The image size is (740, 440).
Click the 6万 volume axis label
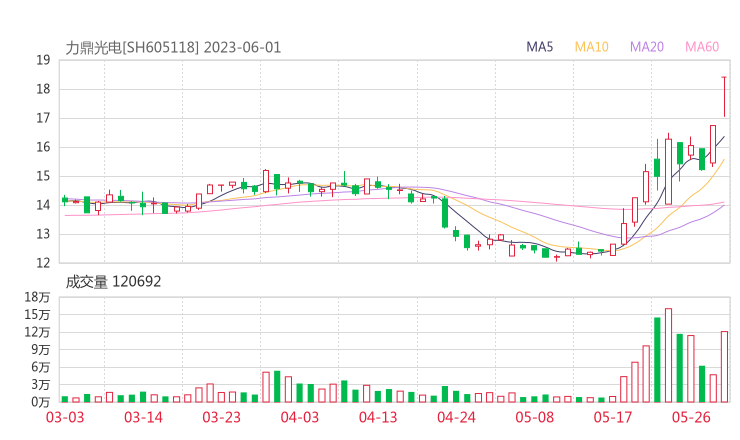pos(41,367)
